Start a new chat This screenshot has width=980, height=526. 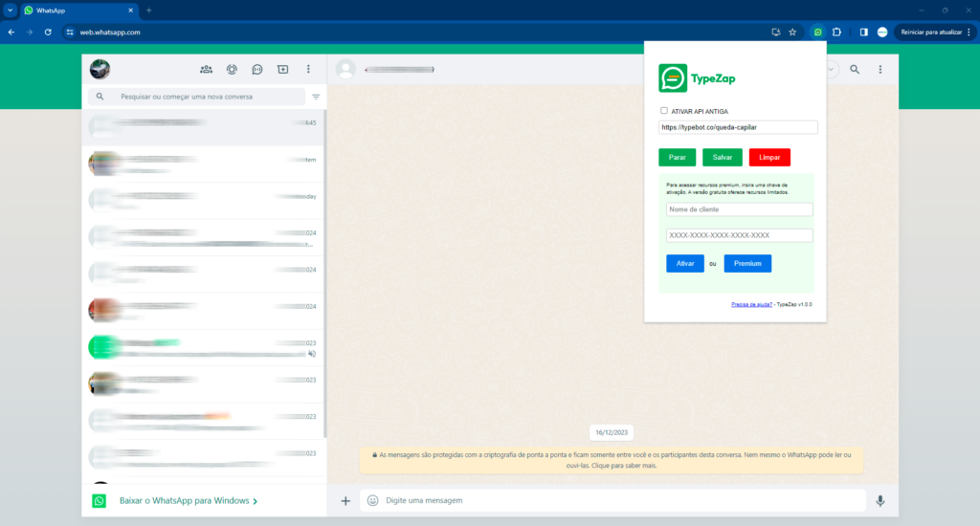[283, 70]
